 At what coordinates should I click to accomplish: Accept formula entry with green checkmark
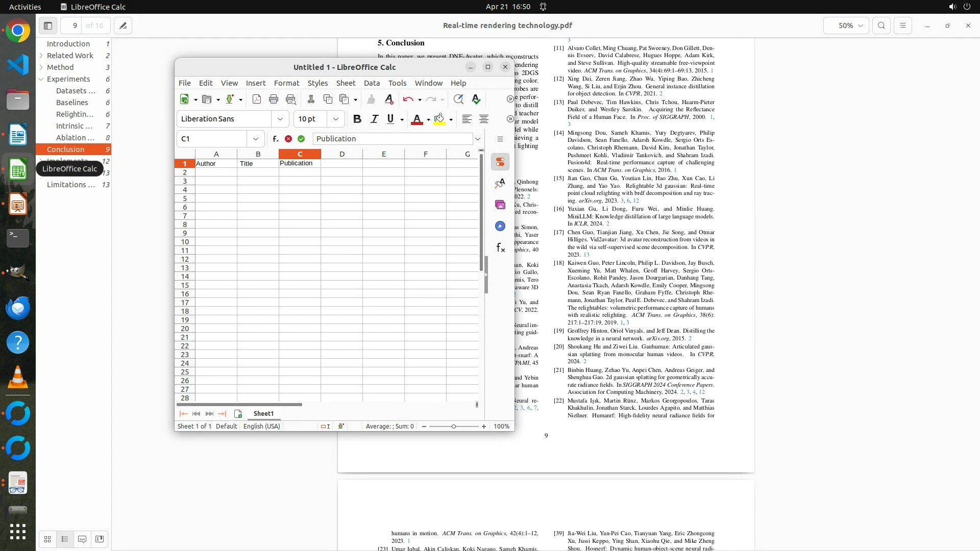pos(301,139)
